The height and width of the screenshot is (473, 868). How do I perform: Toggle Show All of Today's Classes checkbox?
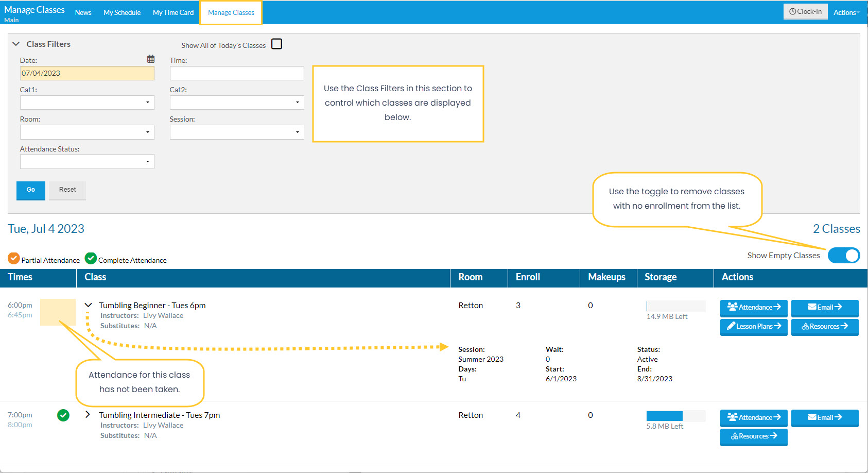276,44
